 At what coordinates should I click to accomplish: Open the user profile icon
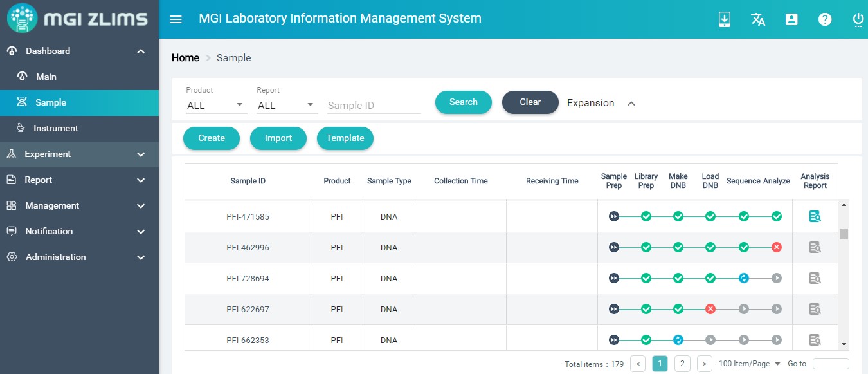791,19
